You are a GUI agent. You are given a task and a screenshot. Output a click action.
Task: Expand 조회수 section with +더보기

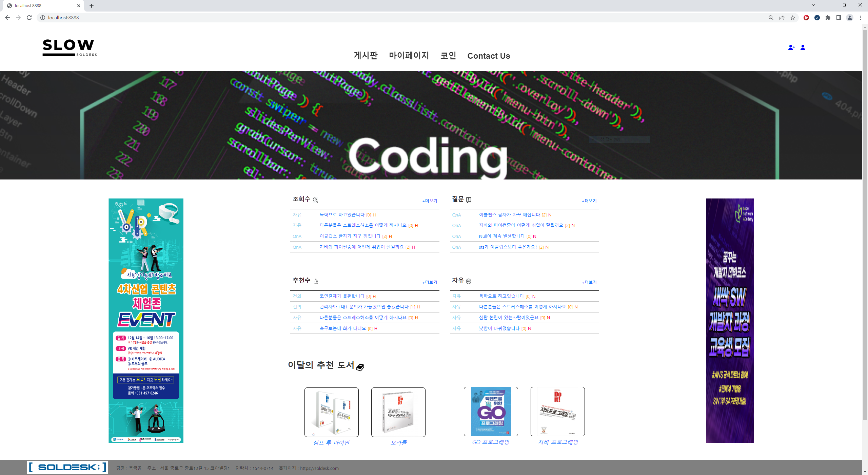click(430, 201)
